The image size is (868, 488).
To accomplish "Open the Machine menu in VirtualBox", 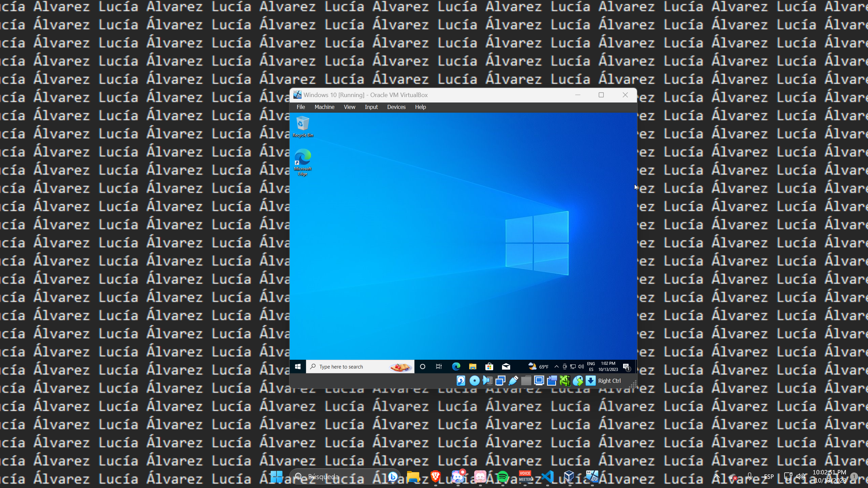I will pos(324,107).
